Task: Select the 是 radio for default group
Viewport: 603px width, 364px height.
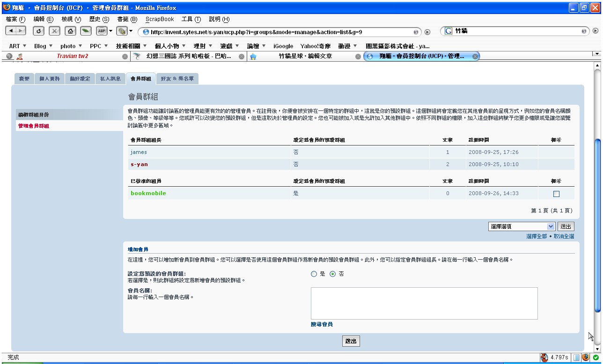Action: pos(314,274)
